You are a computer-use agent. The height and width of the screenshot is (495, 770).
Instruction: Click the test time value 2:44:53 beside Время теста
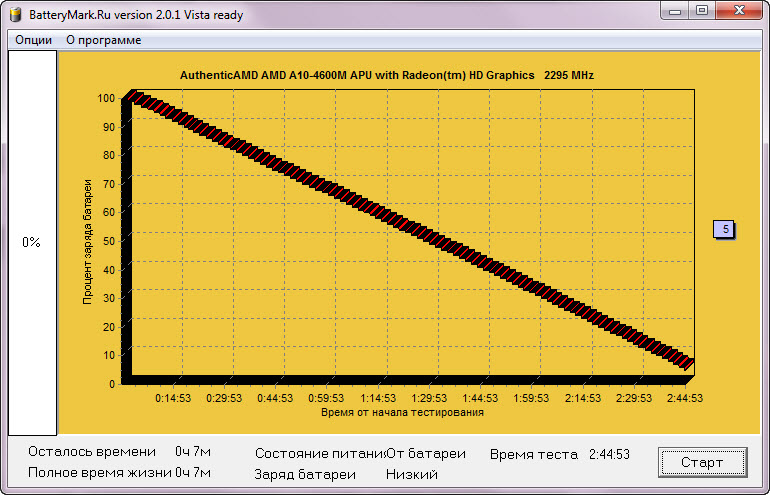point(609,454)
